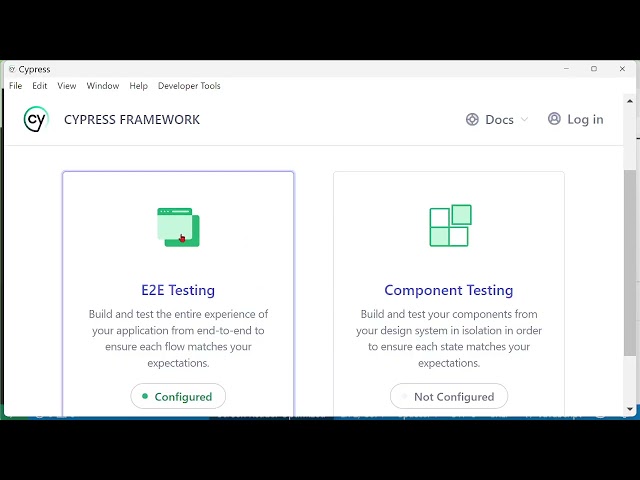Click the Component Testing blocks icon
640x480 pixels.
[450, 225]
